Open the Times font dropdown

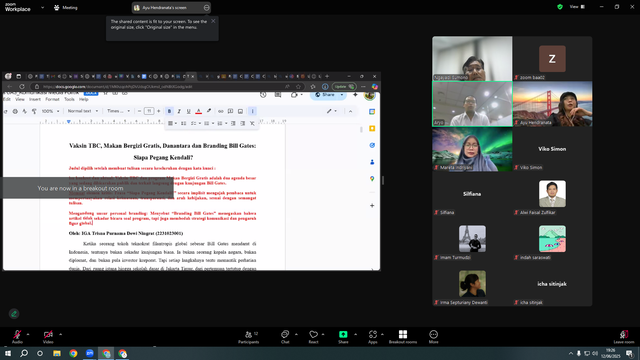(x=118, y=111)
